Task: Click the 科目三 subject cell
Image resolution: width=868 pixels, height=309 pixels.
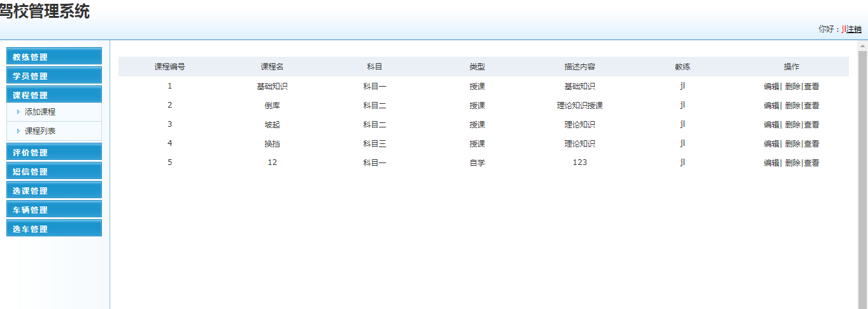Action: [x=374, y=144]
